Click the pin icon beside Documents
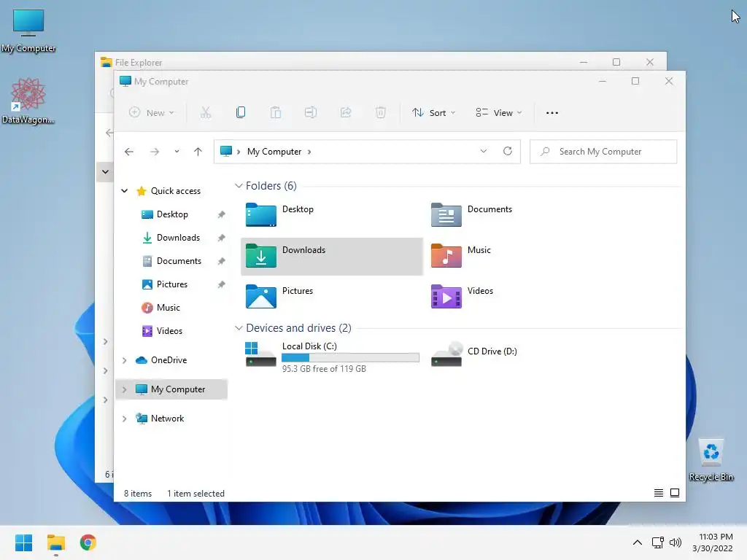 pyautogui.click(x=221, y=262)
